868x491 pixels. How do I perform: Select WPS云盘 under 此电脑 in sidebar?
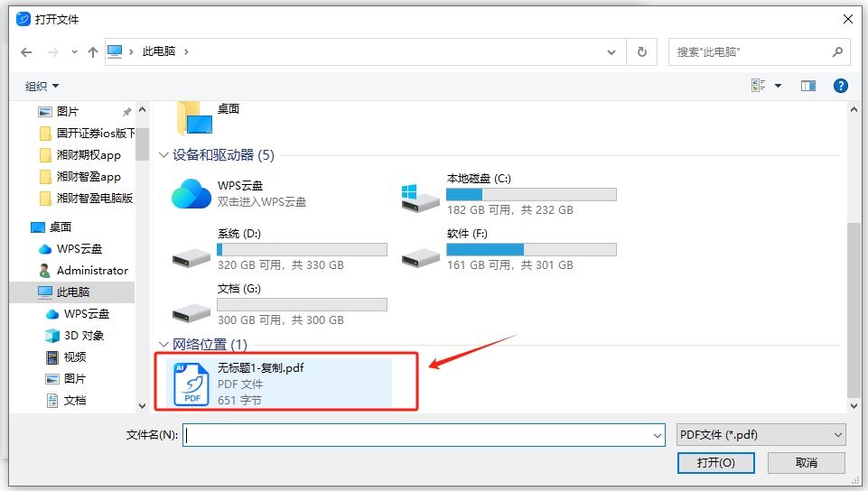(x=78, y=314)
